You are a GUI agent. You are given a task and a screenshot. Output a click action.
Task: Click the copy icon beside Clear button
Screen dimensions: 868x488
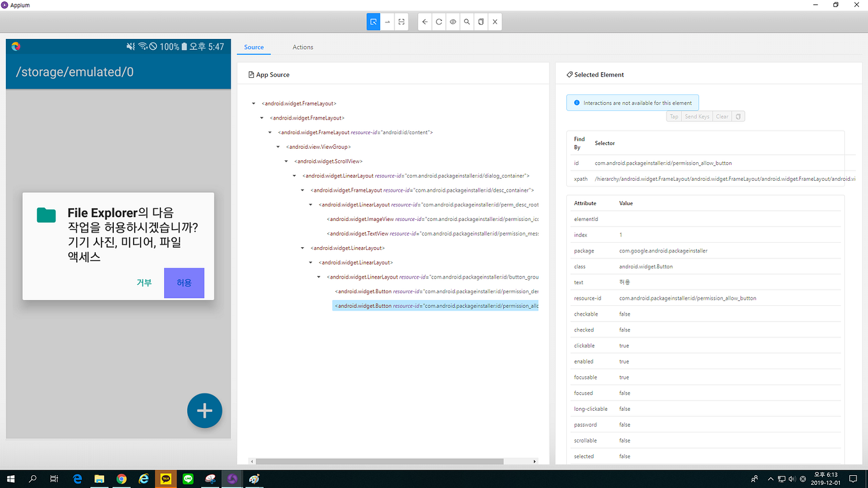point(738,116)
